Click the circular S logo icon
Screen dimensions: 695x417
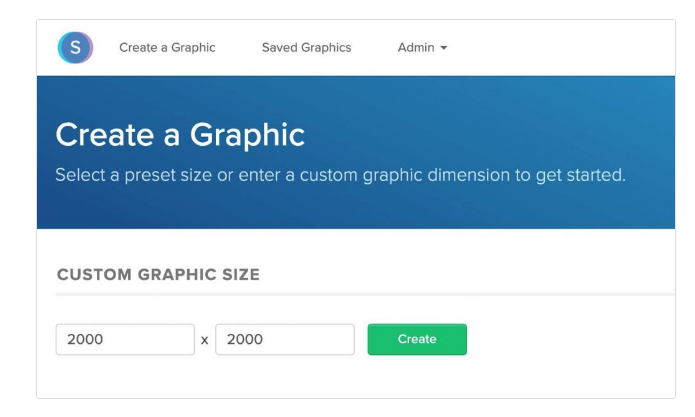point(75,47)
